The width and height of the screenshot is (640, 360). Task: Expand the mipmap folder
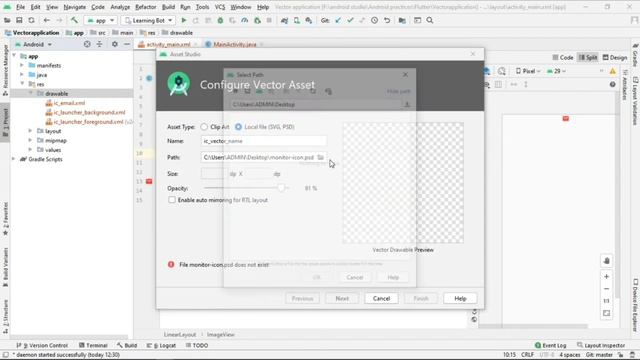[x=30, y=140]
